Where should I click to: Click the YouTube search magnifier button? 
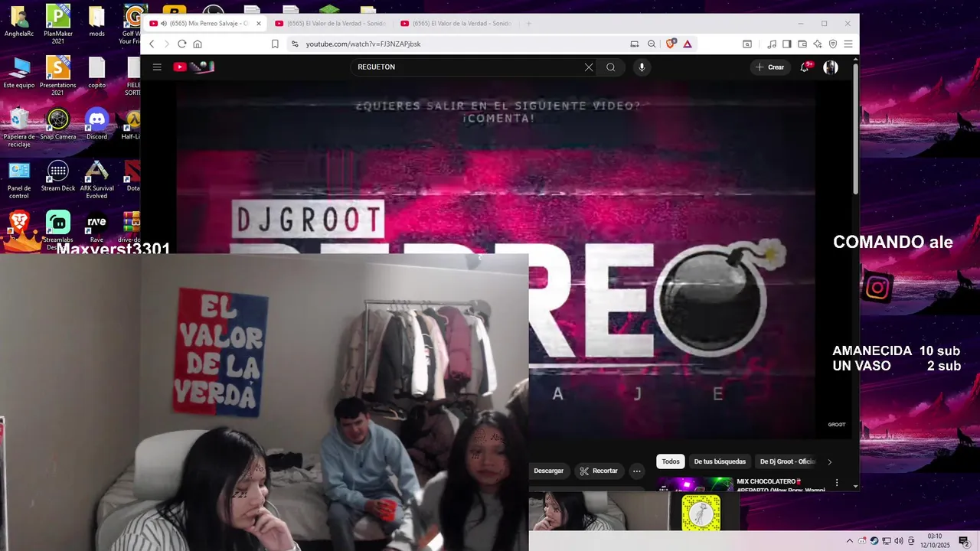point(611,67)
